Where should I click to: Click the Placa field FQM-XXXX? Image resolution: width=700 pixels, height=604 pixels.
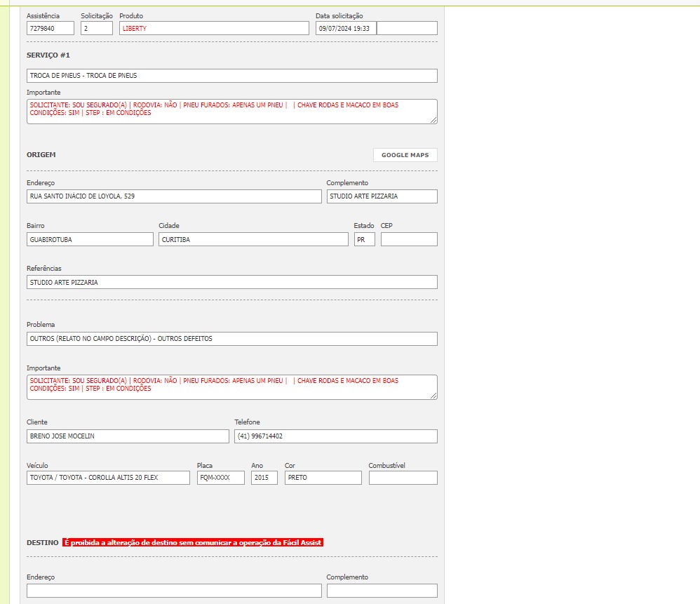[221, 478]
